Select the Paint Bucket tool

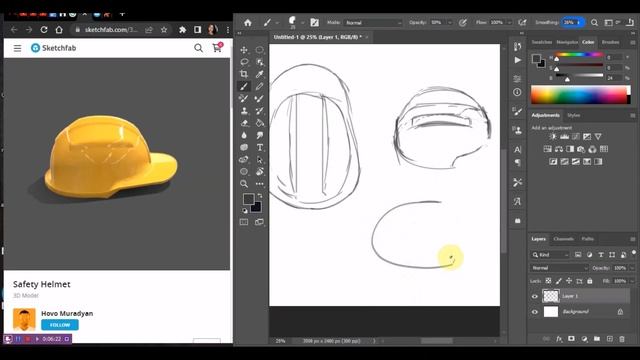[260, 123]
